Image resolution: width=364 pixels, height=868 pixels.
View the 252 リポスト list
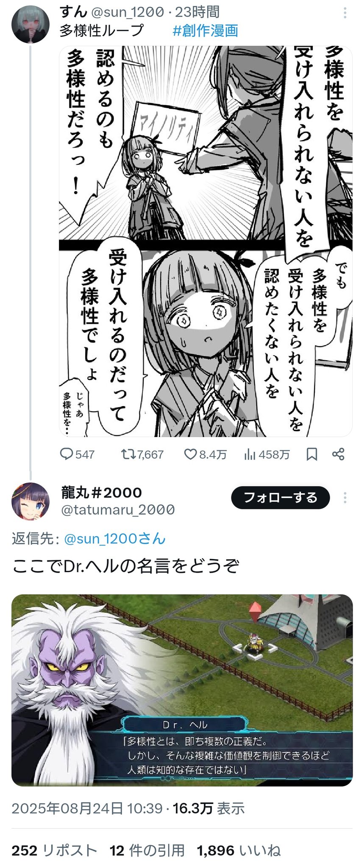tap(54, 851)
